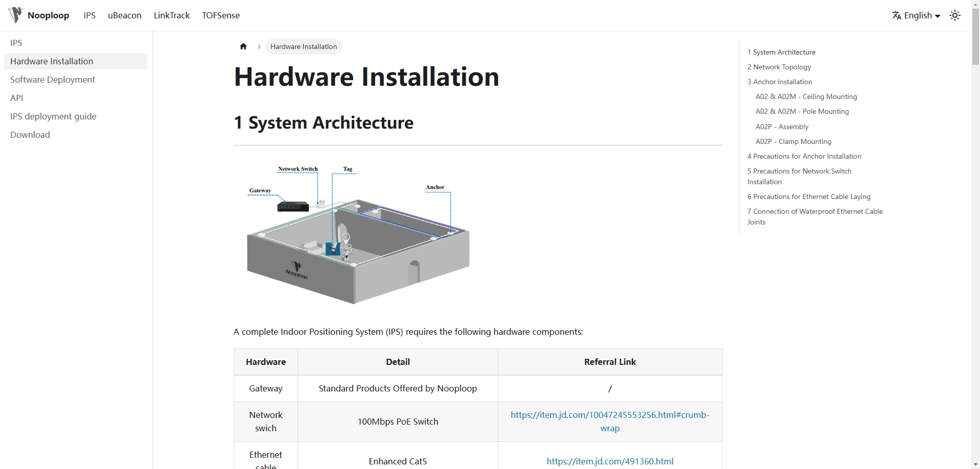This screenshot has height=469, width=980.
Task: Jump to 2 Network Topology in contents
Action: (779, 67)
